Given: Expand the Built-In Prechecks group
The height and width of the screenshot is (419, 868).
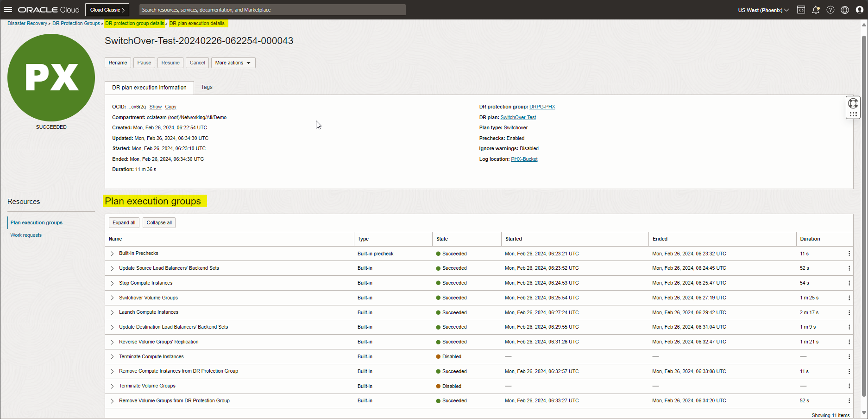Looking at the screenshot, I should [x=112, y=254].
